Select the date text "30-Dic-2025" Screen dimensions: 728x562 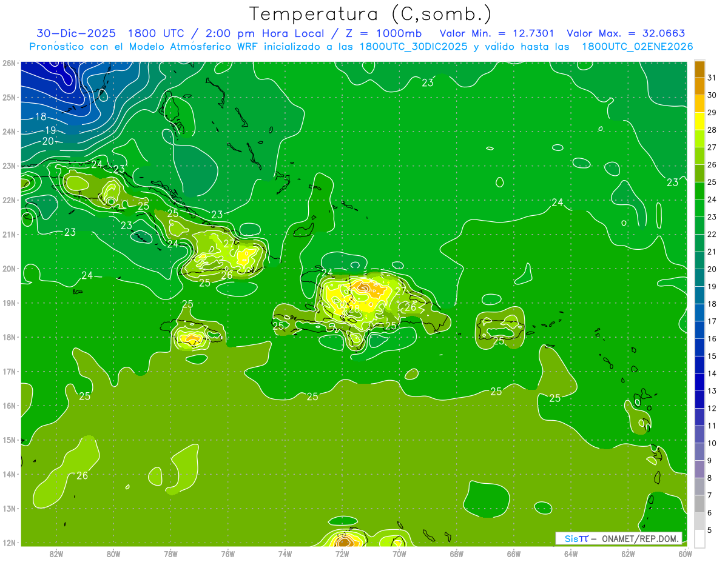coord(76,33)
